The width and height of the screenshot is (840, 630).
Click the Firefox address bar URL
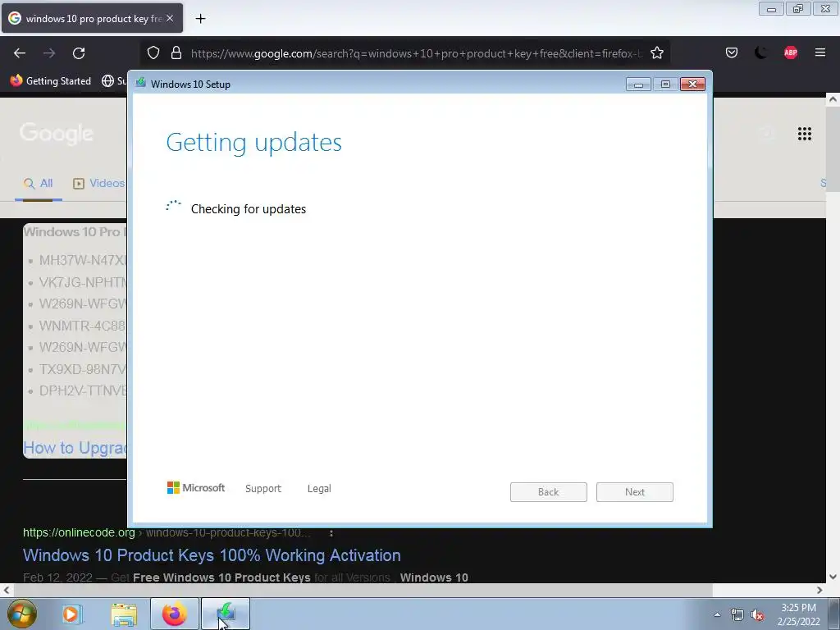point(416,53)
